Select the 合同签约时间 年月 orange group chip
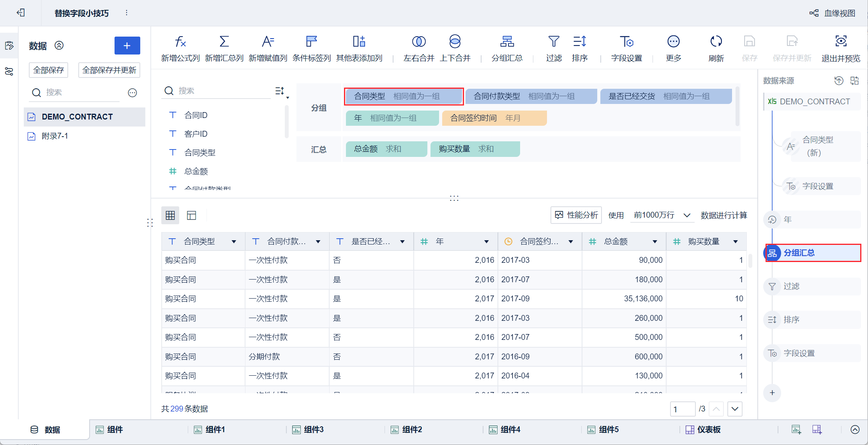This screenshot has height=445, width=868. (x=494, y=118)
